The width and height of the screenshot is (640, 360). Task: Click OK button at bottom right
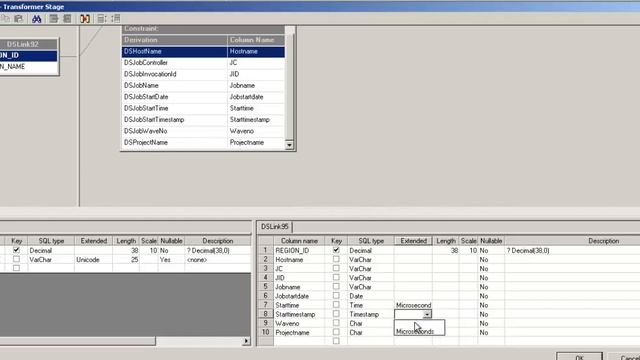tap(579, 357)
